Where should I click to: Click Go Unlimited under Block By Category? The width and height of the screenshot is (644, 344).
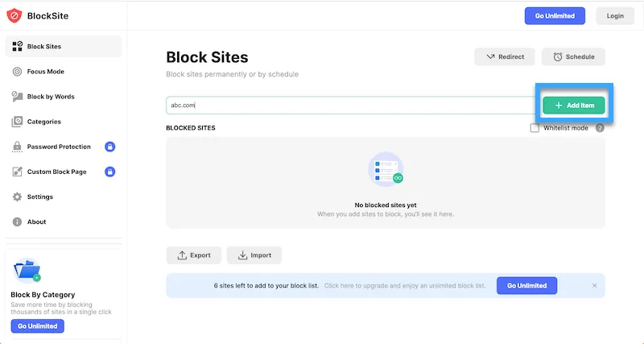[37, 326]
